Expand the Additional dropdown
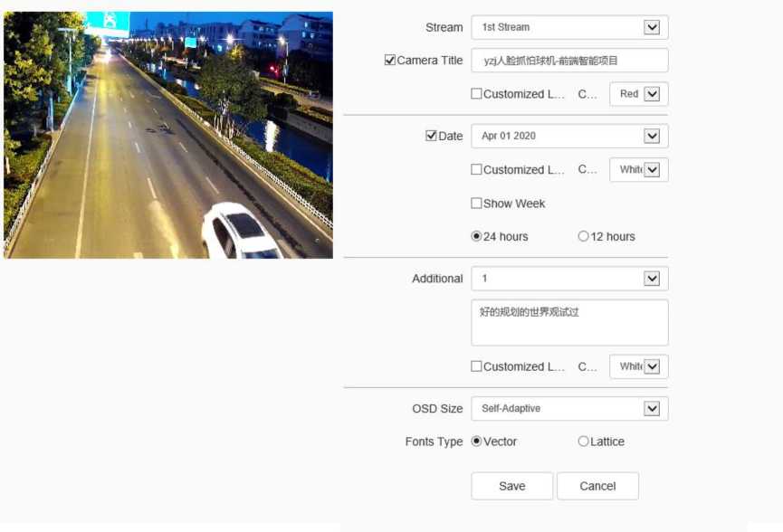Screen dimensions: 783x532 coord(569,279)
